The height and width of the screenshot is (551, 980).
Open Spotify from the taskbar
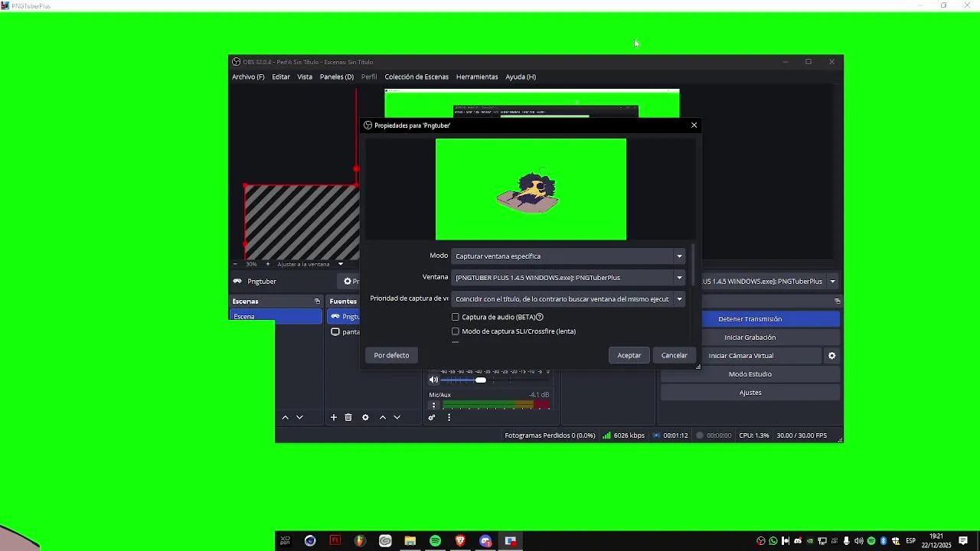435,541
